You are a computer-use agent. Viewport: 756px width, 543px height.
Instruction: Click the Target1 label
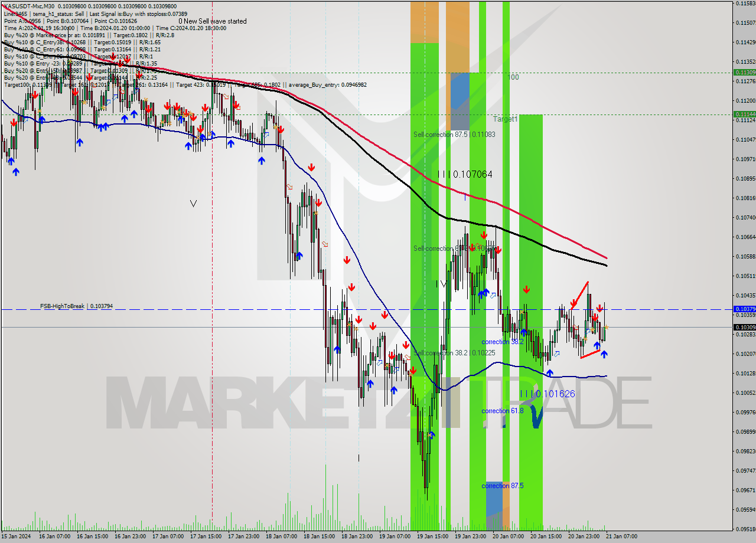[x=506, y=119]
